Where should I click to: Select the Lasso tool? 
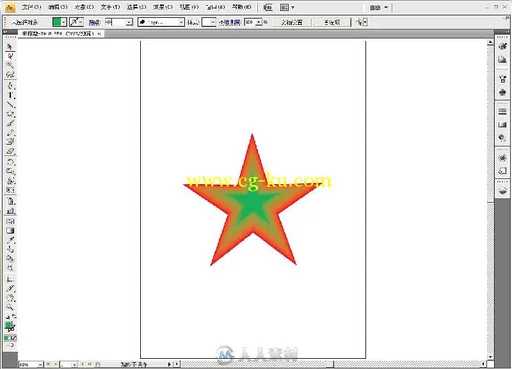(x=10, y=74)
